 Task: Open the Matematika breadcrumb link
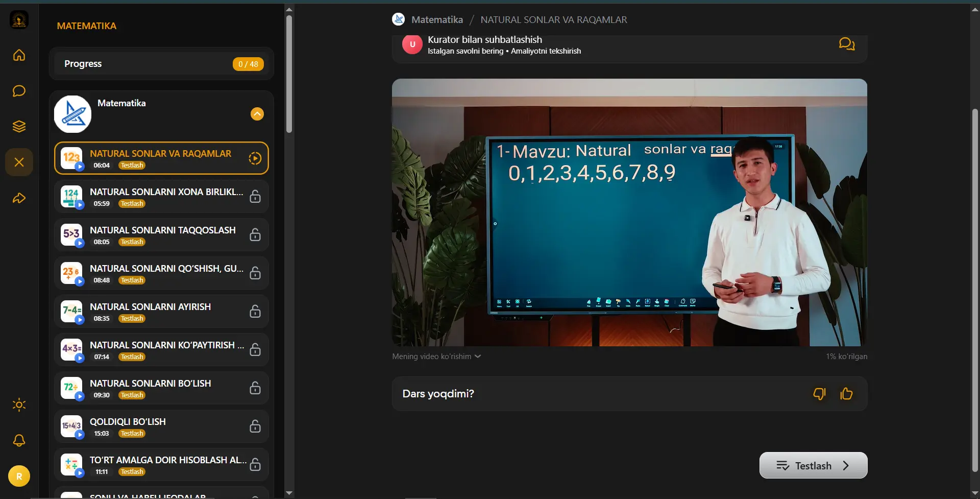tap(437, 19)
